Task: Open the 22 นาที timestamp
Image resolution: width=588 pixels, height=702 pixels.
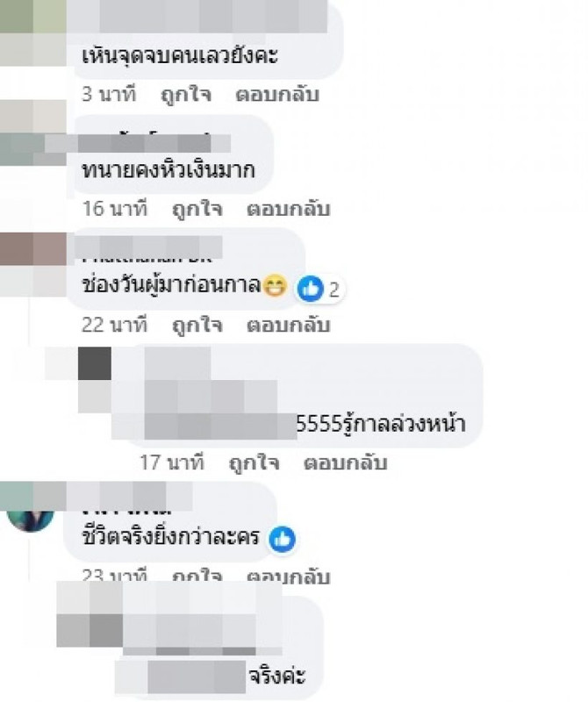Action: (x=115, y=325)
